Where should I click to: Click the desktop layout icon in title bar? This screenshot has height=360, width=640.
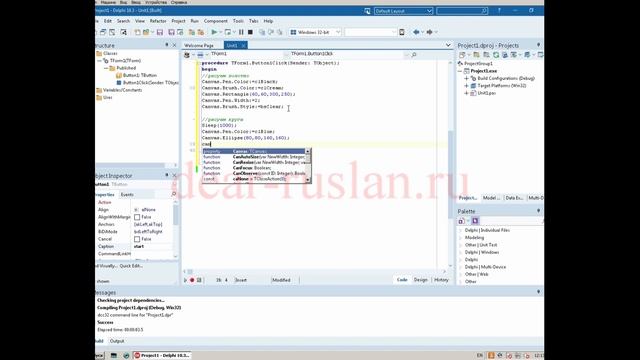367,11
